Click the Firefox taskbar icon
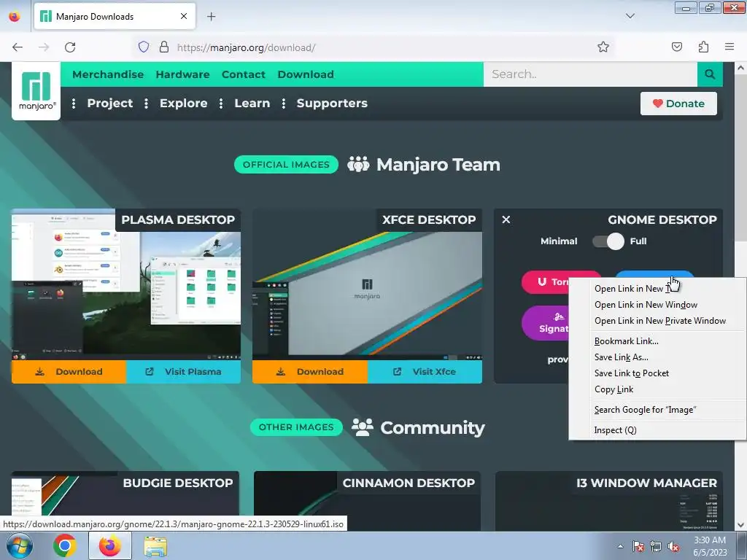The width and height of the screenshot is (747, 560). coord(110,546)
